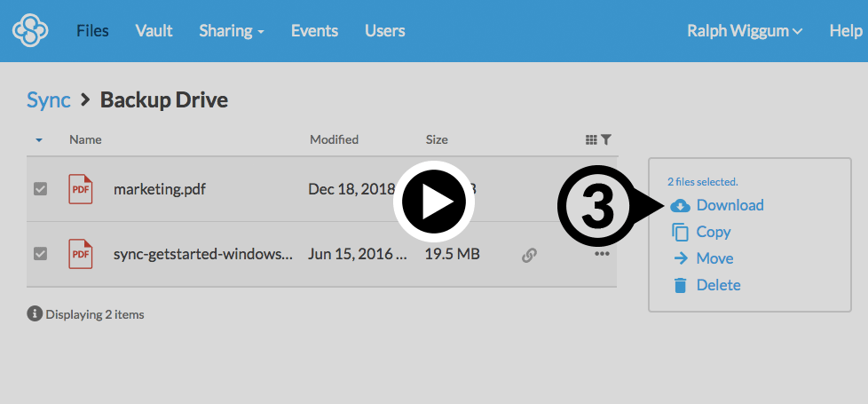
Task: Click the Sync breadcrumb link
Action: (48, 99)
